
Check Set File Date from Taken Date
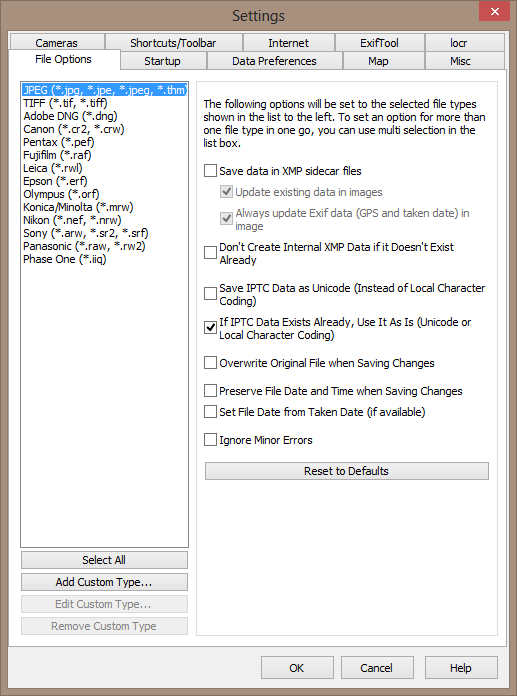(210, 412)
